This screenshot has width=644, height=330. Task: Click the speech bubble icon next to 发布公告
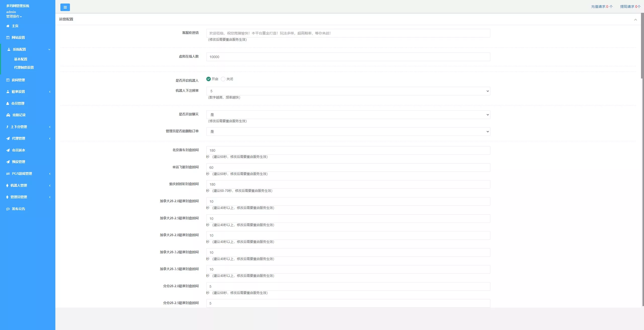point(8,209)
